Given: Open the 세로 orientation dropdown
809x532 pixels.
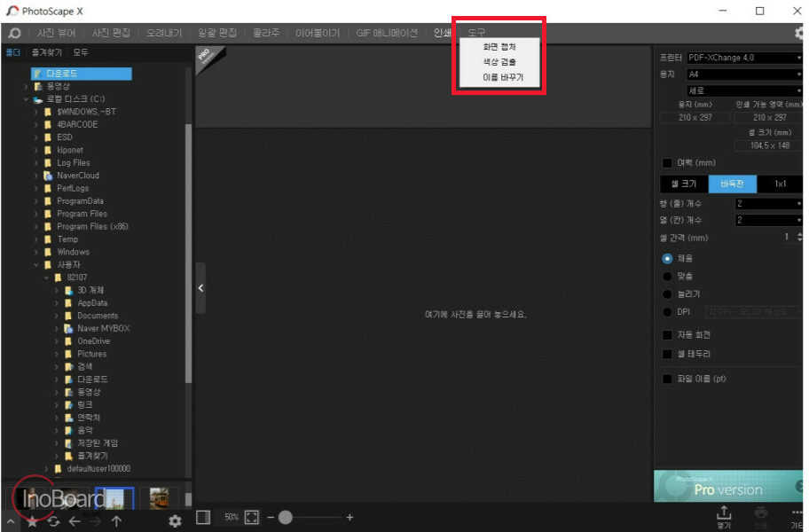Looking at the screenshot, I should (x=744, y=90).
